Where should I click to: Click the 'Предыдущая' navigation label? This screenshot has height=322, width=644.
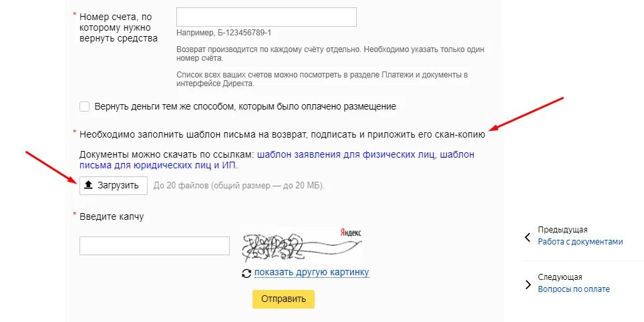562,229
